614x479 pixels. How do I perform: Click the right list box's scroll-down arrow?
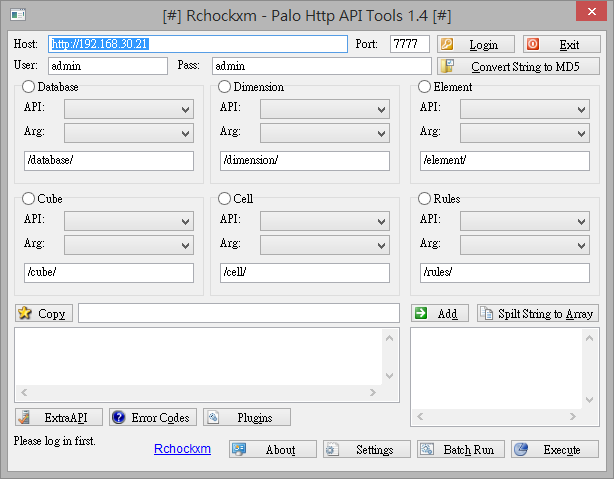pos(589,400)
